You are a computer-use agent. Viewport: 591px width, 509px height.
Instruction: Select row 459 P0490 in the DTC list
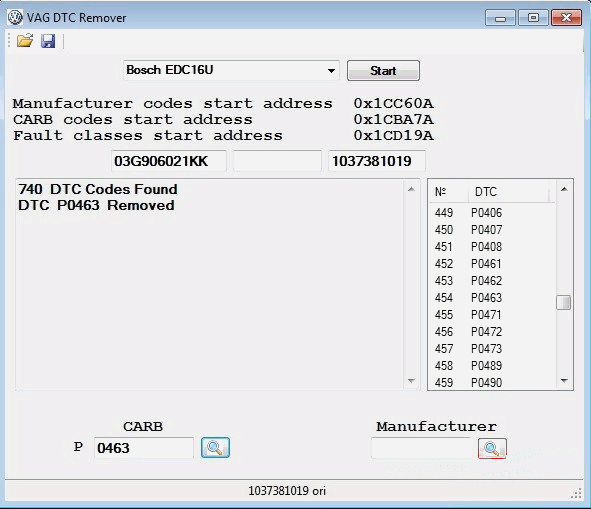click(x=492, y=382)
